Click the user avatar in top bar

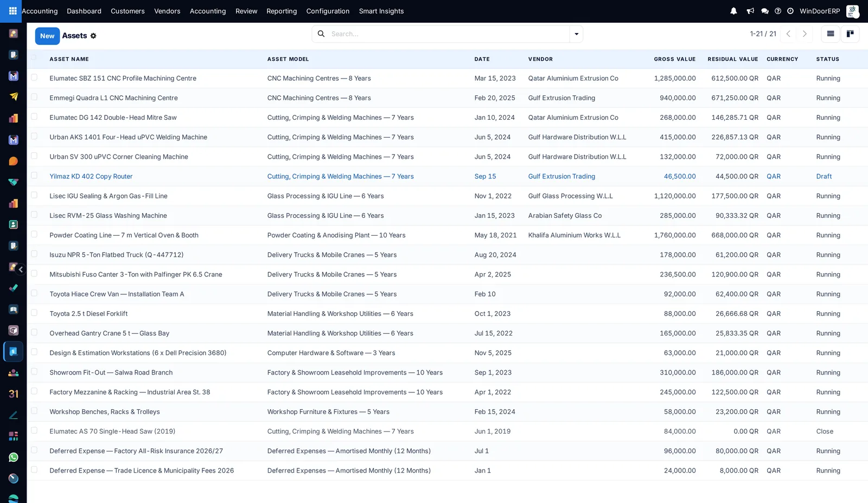pyautogui.click(x=852, y=11)
